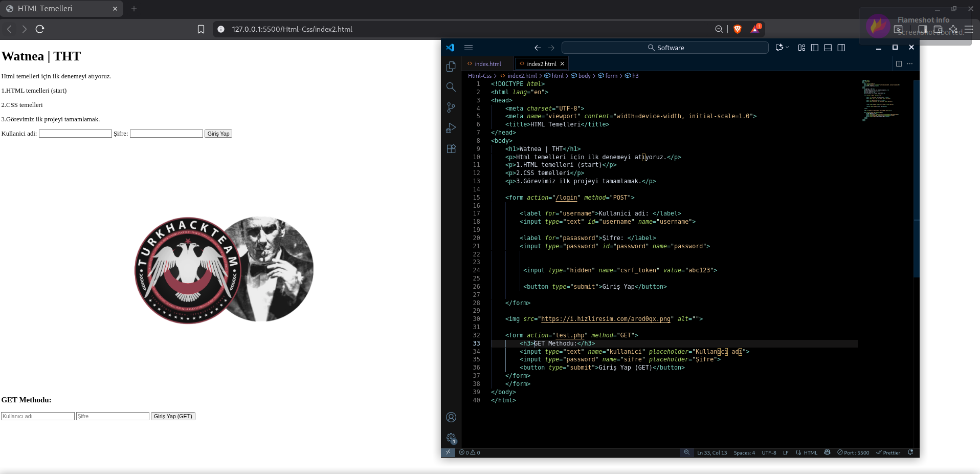The height and width of the screenshot is (474, 980).
Task: Toggle the VS Code secondary side bar
Action: [841, 48]
